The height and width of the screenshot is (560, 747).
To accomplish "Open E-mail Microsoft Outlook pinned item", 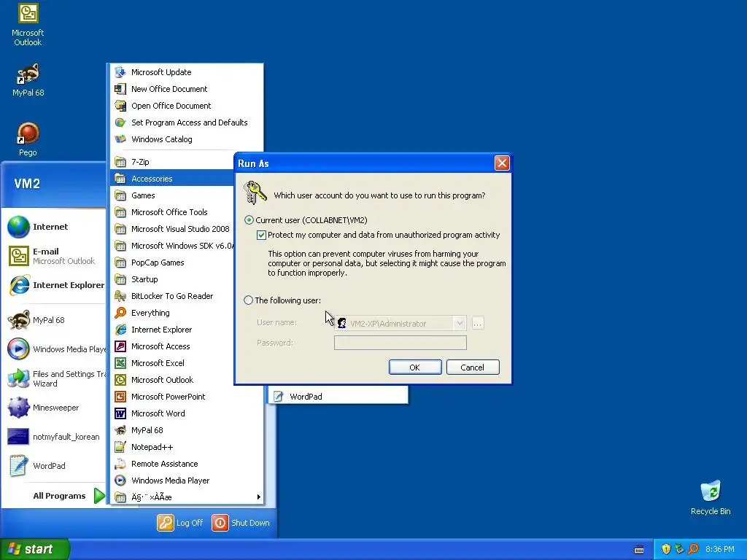I will 53,256.
